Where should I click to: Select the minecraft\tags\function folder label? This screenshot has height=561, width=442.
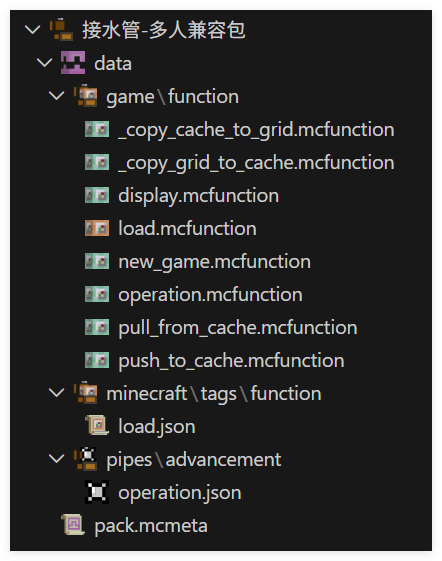[x=214, y=394]
